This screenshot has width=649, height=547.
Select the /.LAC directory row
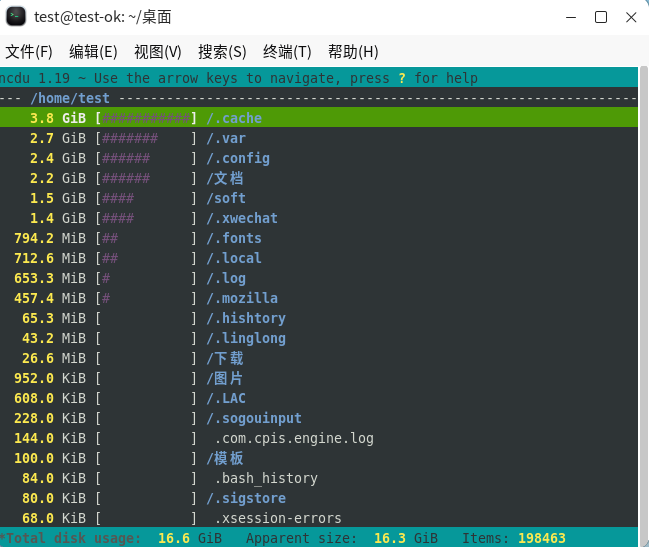coord(319,398)
